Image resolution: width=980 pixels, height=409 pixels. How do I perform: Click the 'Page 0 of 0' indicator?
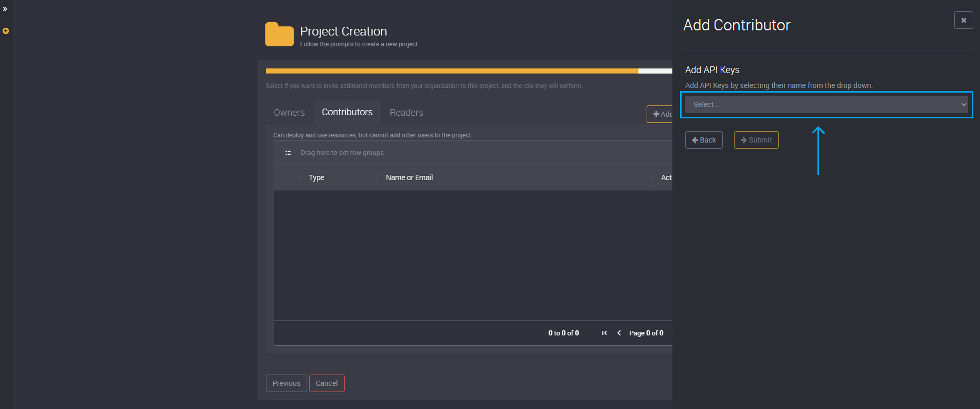(646, 333)
